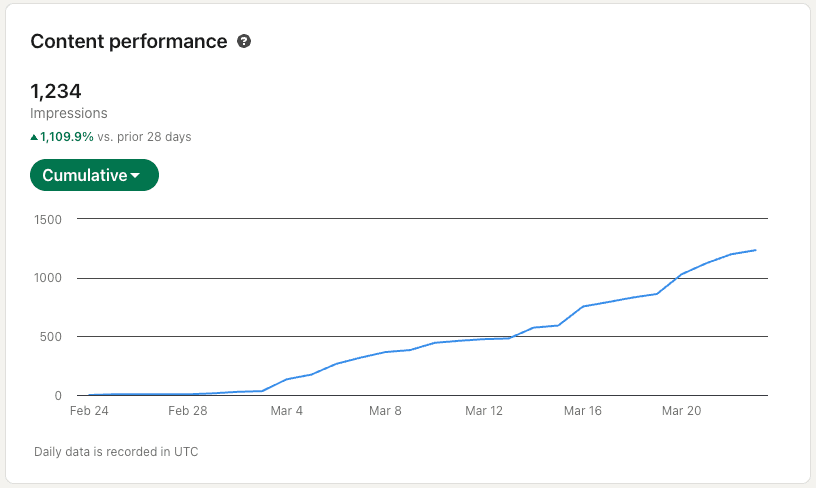
Task: Click the Mar 16 axis label
Action: pos(582,410)
